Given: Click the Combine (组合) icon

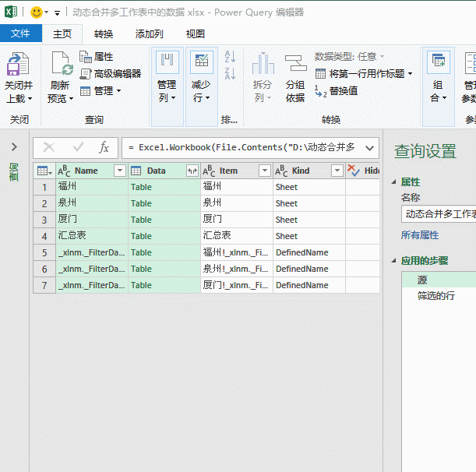Looking at the screenshot, I should (x=438, y=64).
